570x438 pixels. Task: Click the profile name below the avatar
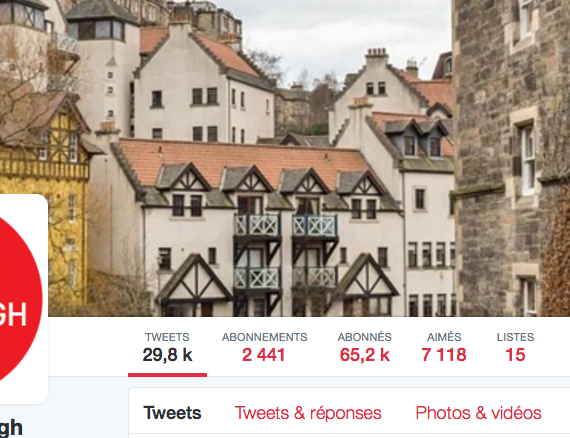[x=11, y=428]
